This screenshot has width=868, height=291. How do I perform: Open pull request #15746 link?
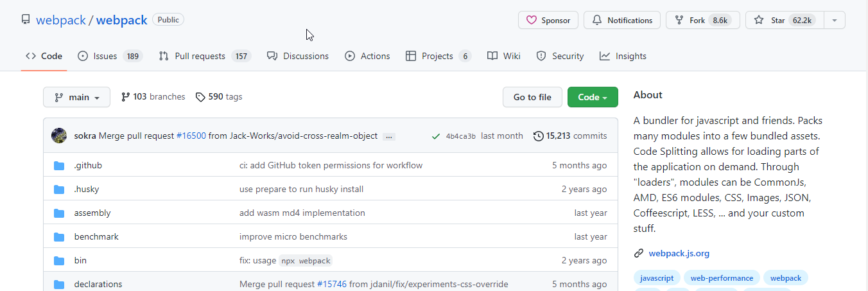[x=332, y=284]
